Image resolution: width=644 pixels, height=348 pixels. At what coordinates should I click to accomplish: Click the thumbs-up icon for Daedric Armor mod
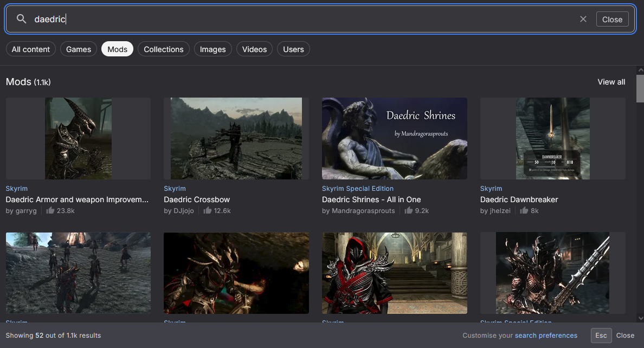click(x=50, y=210)
